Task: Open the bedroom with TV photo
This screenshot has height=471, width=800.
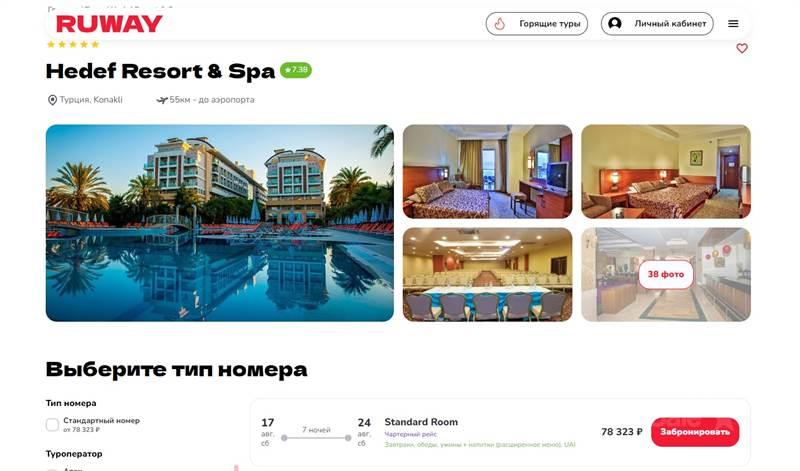Action: [x=488, y=171]
